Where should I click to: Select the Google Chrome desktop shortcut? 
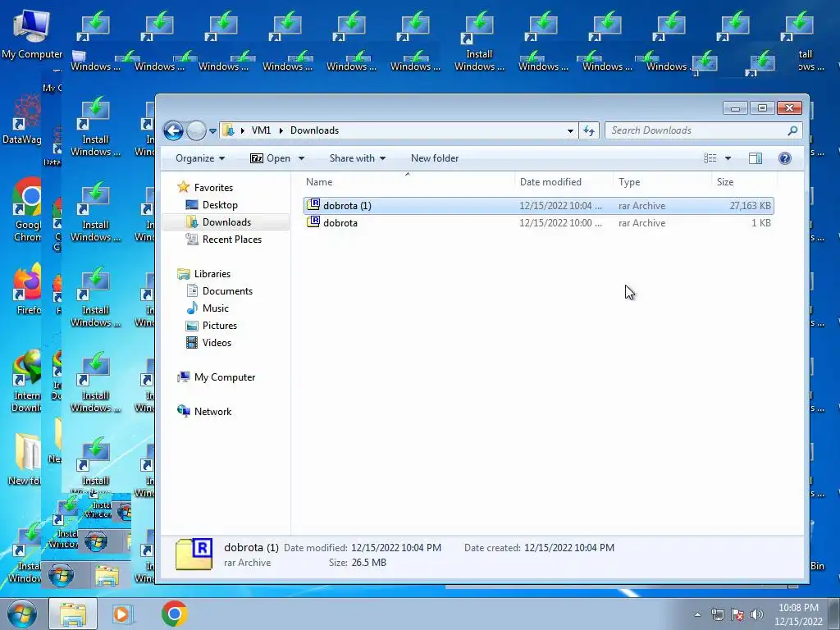[27, 211]
